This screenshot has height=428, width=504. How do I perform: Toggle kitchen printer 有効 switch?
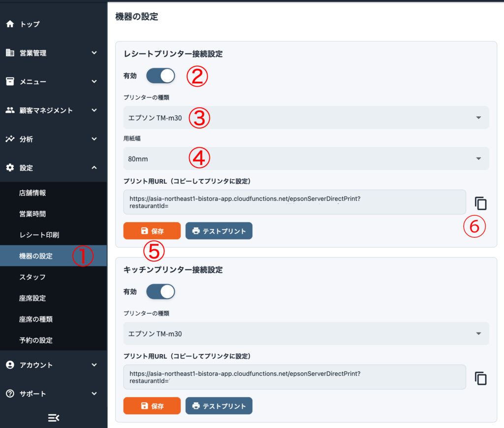pyautogui.click(x=160, y=292)
